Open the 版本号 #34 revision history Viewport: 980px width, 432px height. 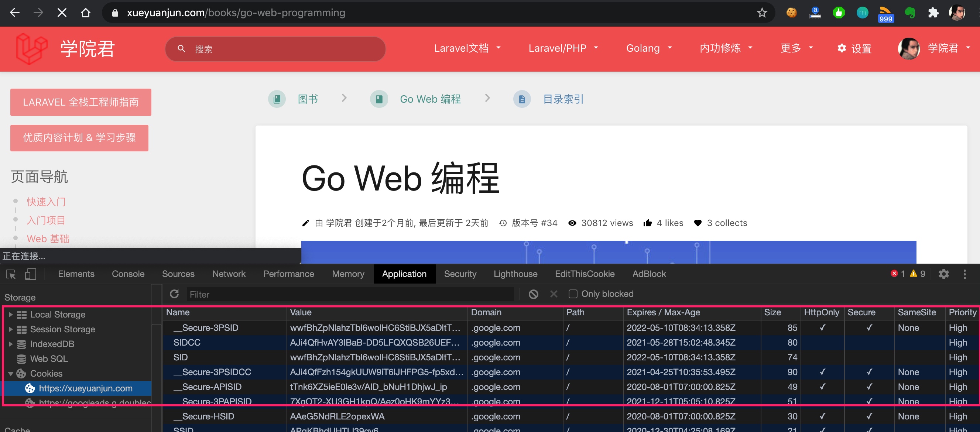[x=528, y=223]
